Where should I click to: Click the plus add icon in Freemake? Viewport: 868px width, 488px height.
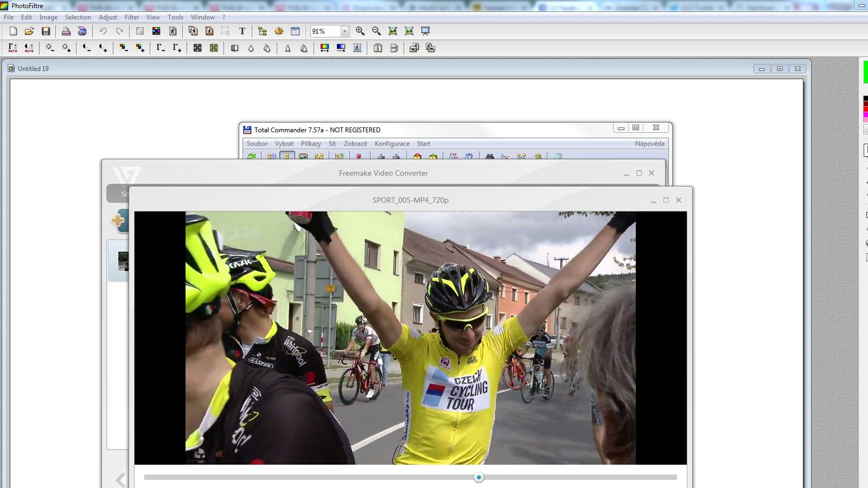click(x=117, y=220)
